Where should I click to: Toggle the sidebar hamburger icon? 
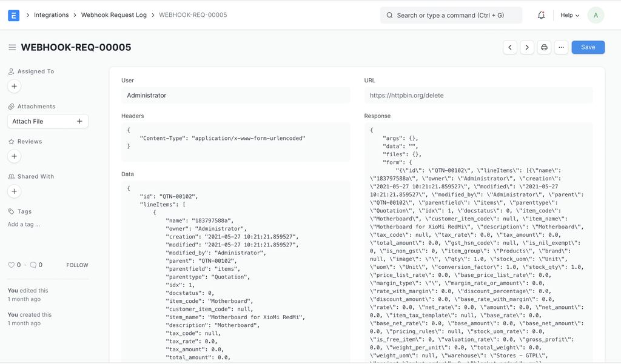12,47
